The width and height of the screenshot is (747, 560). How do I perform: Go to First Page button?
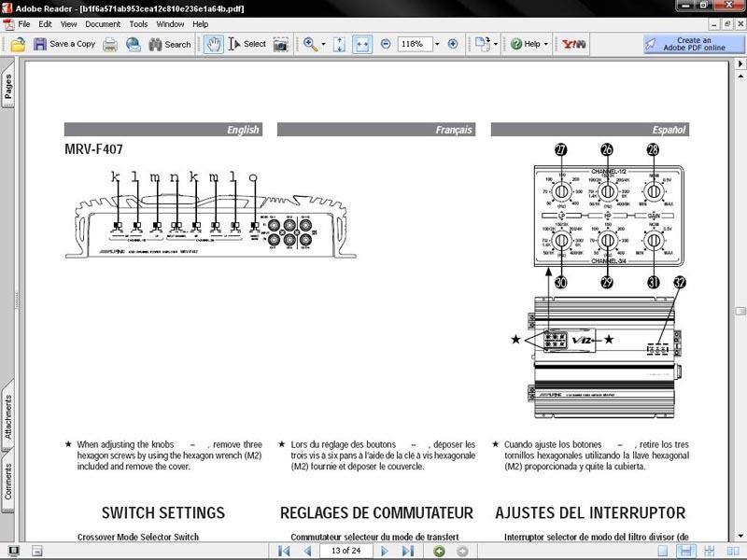coord(284,551)
